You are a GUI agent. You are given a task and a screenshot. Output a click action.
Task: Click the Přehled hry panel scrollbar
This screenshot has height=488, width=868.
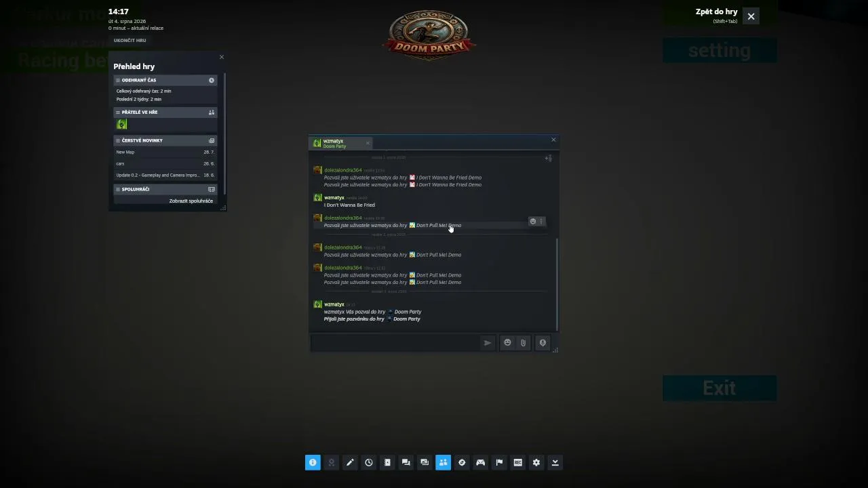(224, 133)
